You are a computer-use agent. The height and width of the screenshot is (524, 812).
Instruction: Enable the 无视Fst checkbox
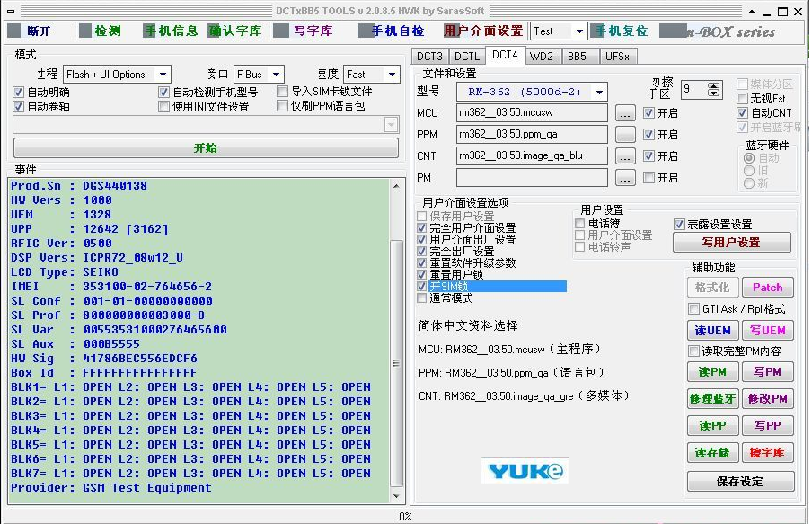coord(742,99)
